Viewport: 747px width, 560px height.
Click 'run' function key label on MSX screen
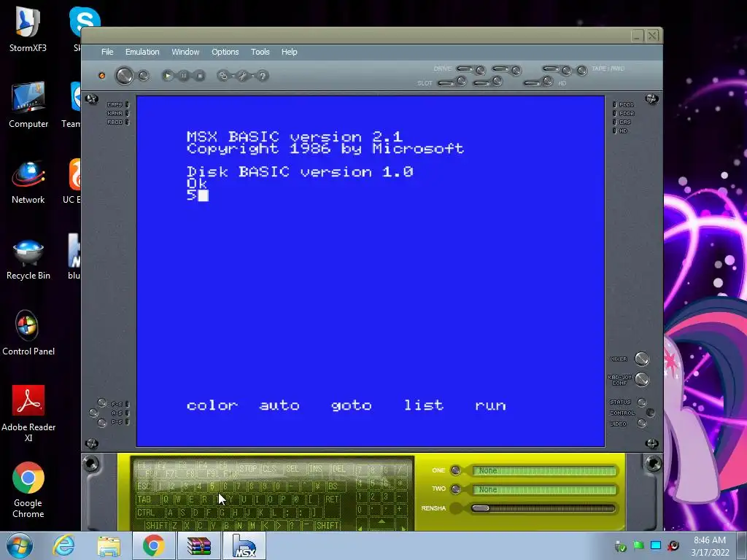(491, 405)
